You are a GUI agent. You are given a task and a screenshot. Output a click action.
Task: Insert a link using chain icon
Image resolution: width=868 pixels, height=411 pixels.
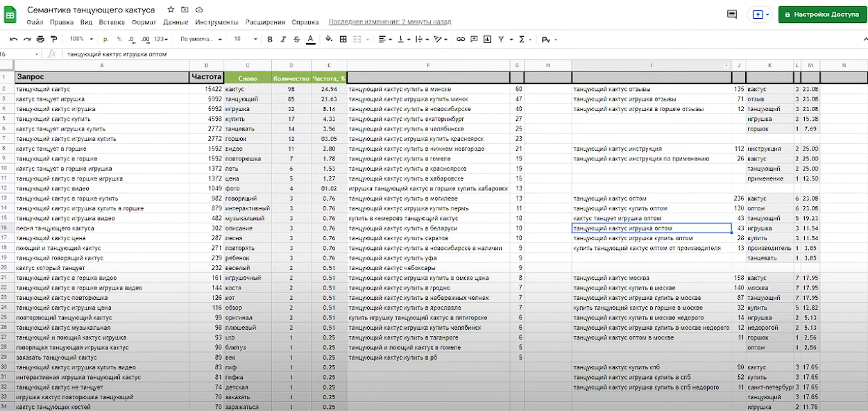pyautogui.click(x=461, y=39)
